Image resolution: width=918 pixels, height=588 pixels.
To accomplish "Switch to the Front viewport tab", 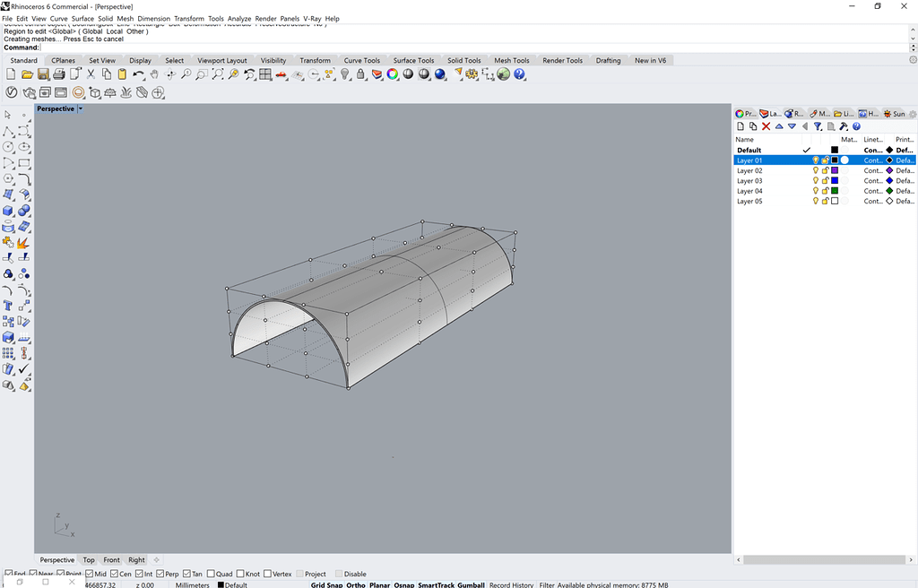I will [x=111, y=559].
